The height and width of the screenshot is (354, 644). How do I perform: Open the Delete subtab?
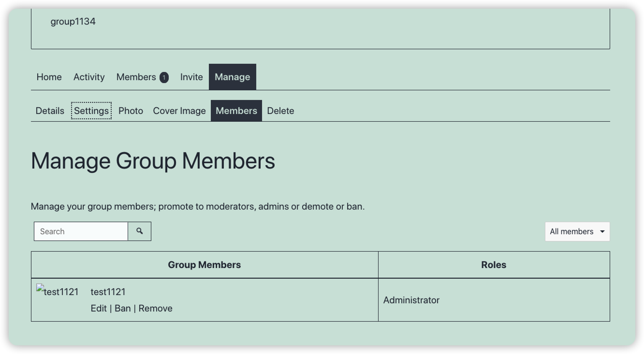coord(280,111)
